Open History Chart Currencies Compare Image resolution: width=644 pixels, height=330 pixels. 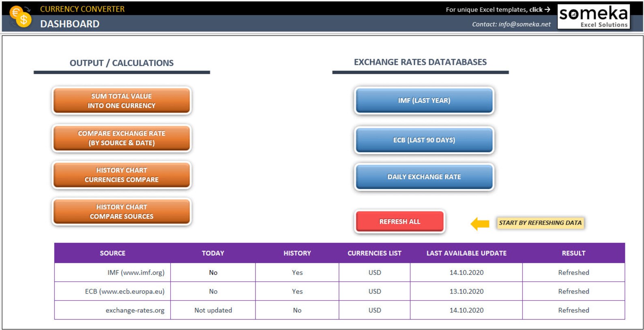point(122,175)
